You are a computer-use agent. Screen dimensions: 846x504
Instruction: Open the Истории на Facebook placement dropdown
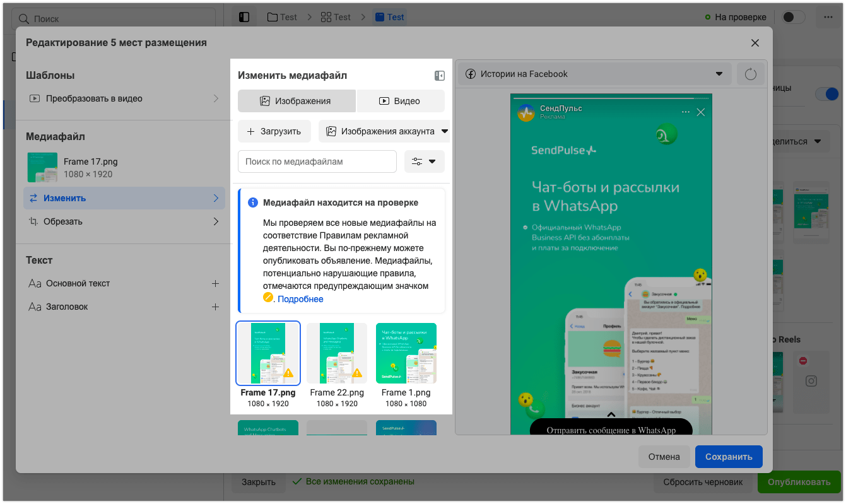click(594, 74)
